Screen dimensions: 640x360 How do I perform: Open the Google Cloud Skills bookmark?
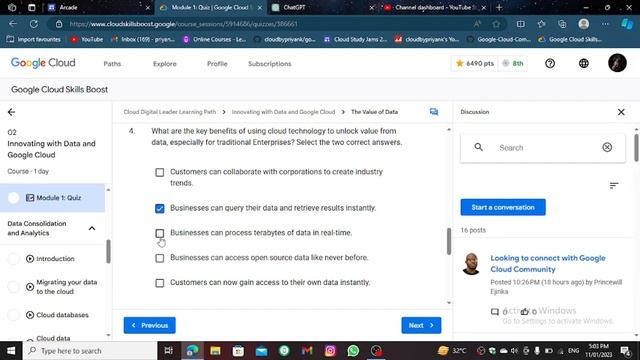pos(570,39)
